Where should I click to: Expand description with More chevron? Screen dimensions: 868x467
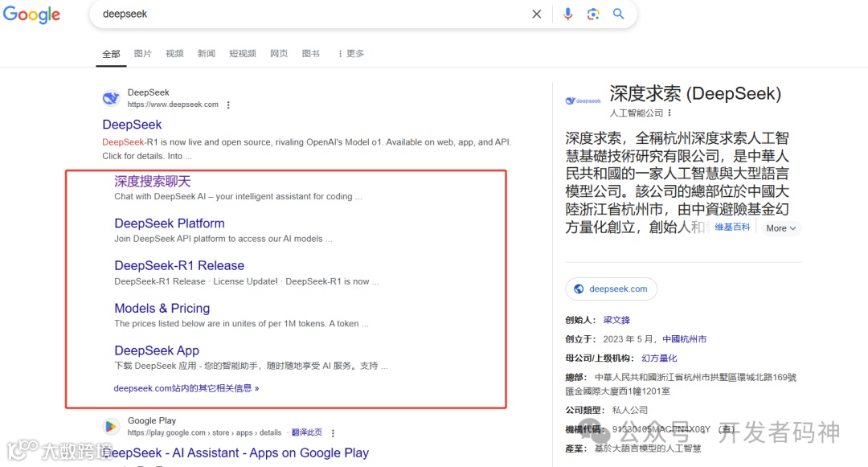point(781,228)
